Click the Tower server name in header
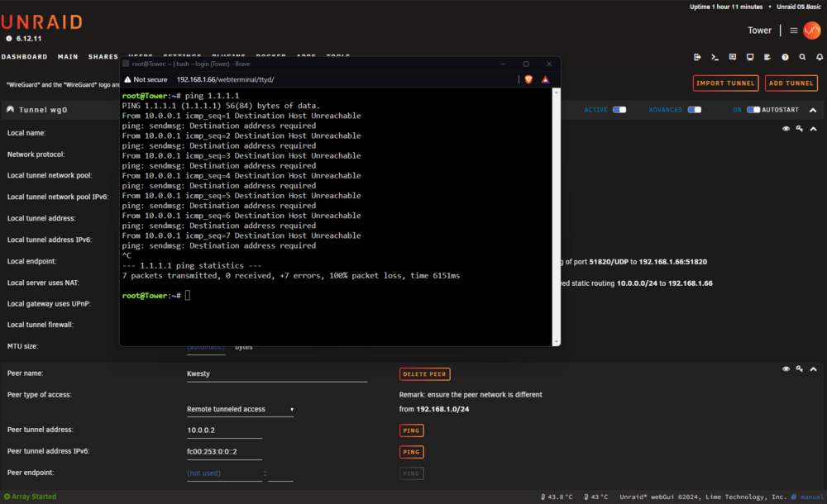 (x=759, y=31)
